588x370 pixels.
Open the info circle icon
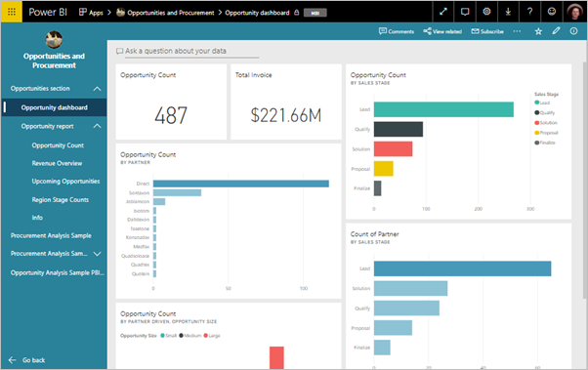click(573, 31)
